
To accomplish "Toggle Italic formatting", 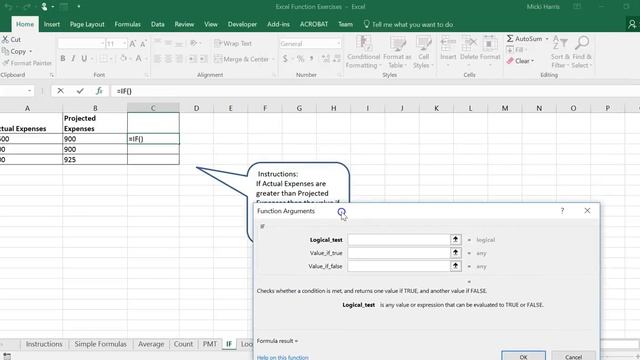I will (73, 58).
